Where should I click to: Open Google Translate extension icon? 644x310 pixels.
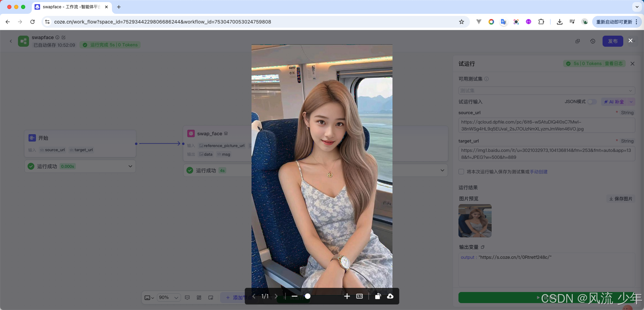click(504, 22)
